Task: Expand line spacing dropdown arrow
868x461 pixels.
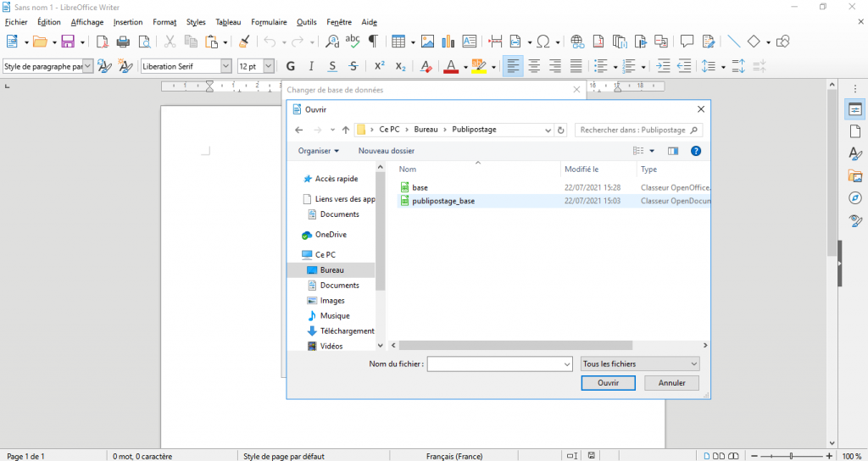Action: pyautogui.click(x=724, y=67)
